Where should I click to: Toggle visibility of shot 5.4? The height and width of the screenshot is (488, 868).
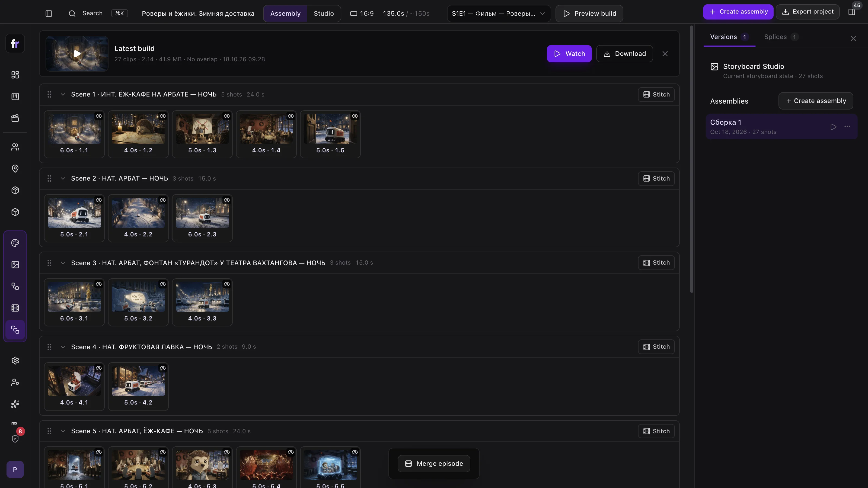(291, 452)
